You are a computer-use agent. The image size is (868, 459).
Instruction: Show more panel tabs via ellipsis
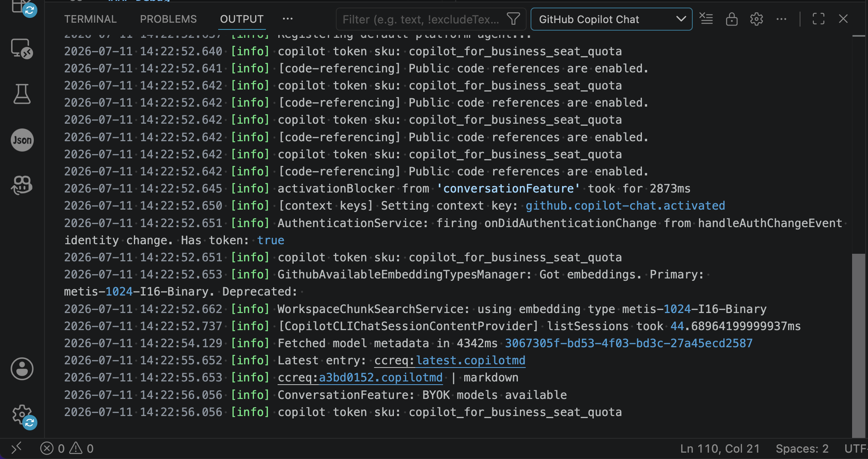(x=287, y=19)
